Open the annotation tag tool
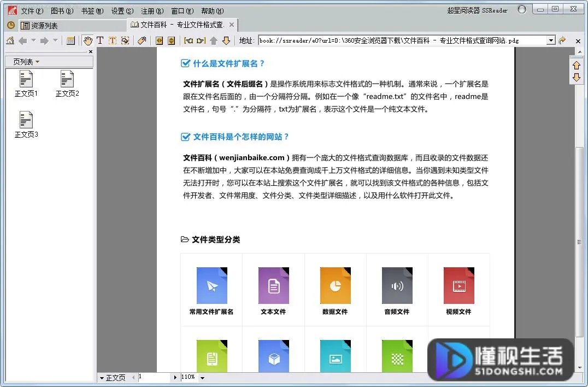588x387 pixels. click(x=142, y=40)
